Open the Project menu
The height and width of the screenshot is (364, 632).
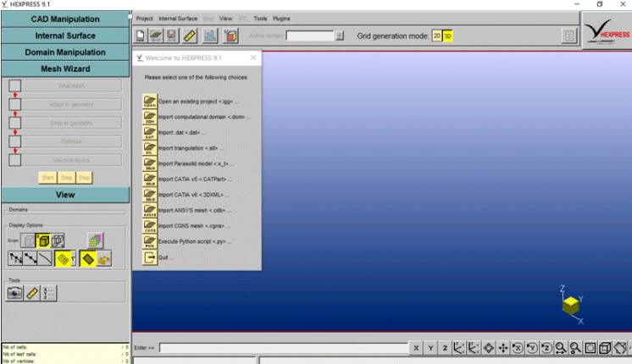tap(144, 19)
